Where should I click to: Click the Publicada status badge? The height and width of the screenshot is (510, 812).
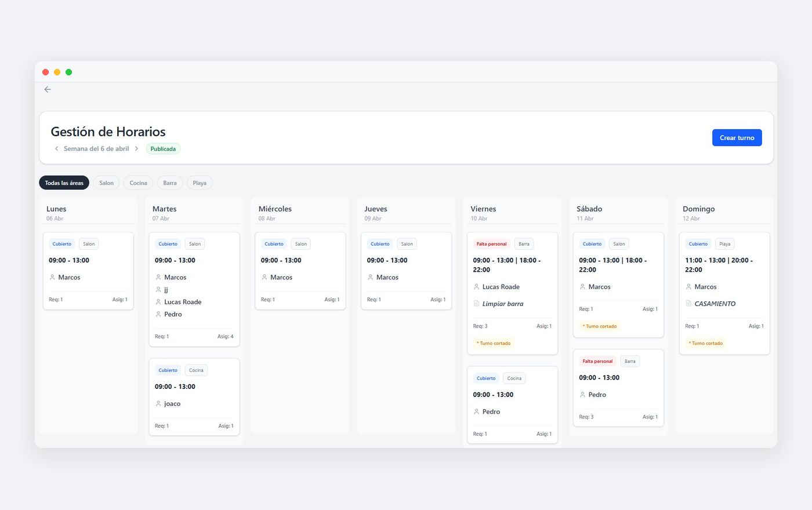163,149
